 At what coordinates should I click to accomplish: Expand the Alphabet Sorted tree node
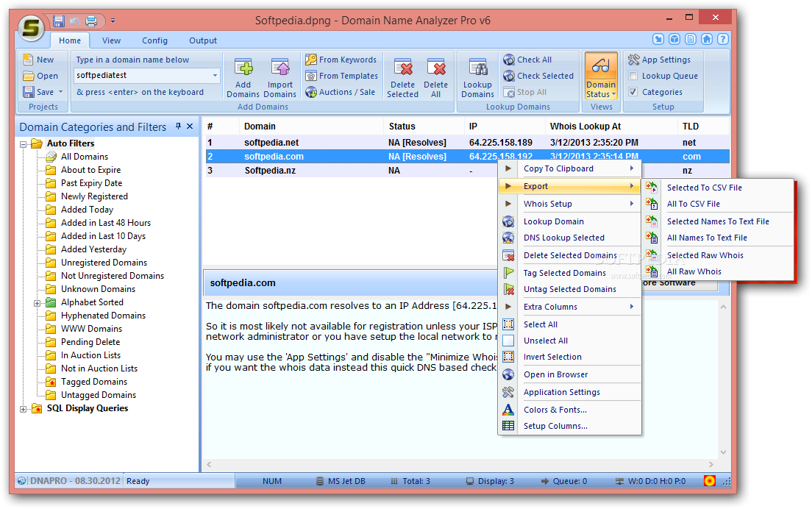tap(38, 303)
